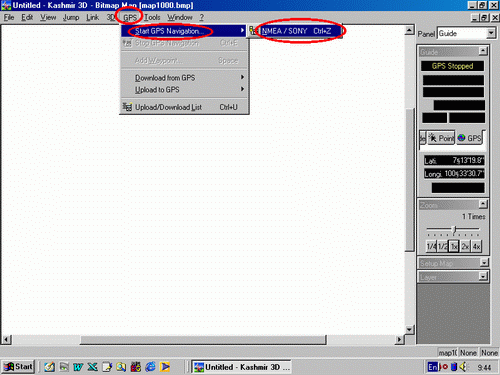The image size is (500, 375).
Task: Launch Internet Explorer from quick launch
Action: (x=150, y=367)
